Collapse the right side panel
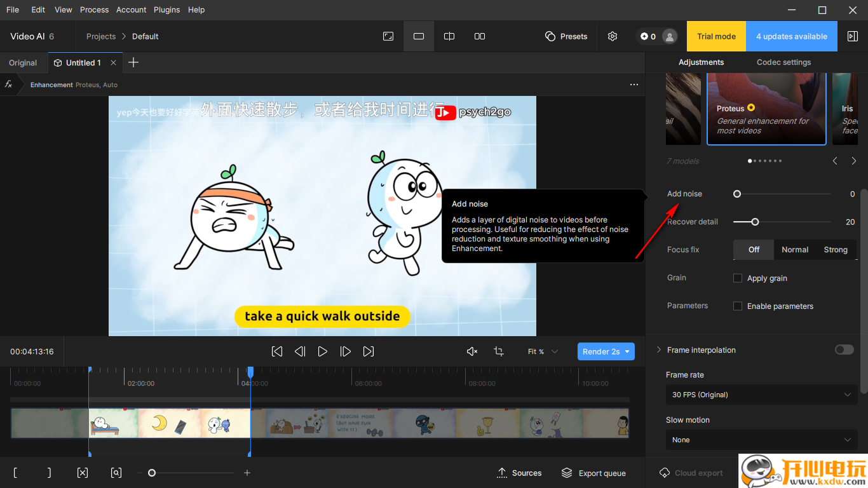868x488 pixels. (853, 36)
